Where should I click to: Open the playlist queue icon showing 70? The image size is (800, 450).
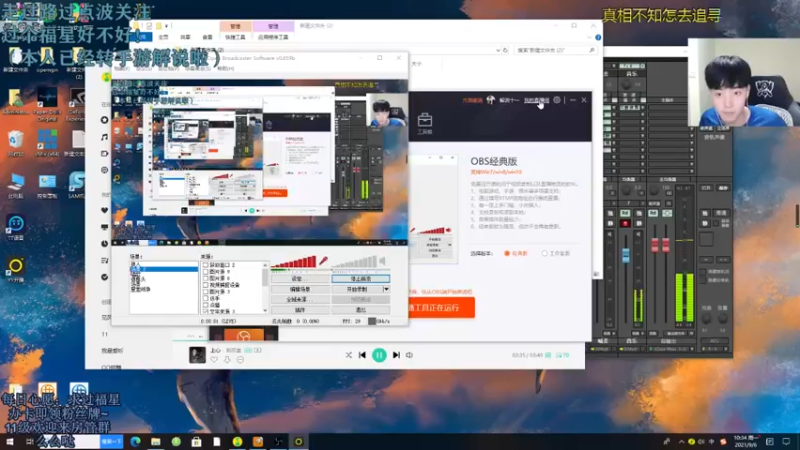tap(563, 355)
